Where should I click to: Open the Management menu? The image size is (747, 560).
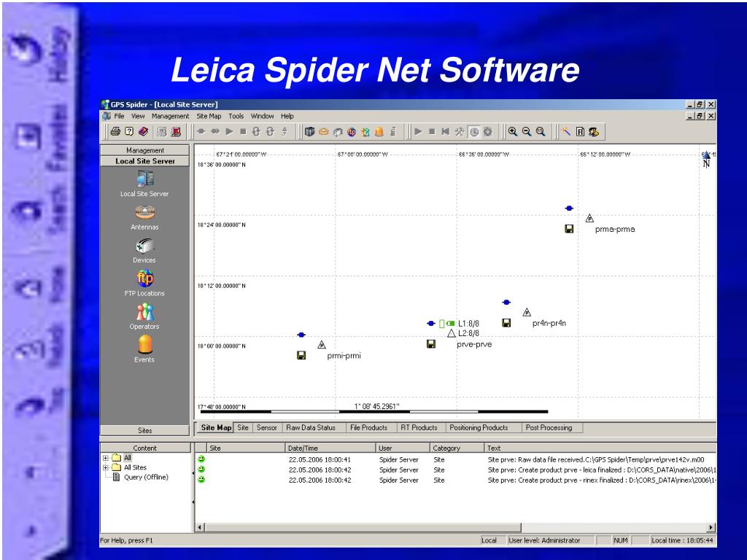(x=170, y=116)
